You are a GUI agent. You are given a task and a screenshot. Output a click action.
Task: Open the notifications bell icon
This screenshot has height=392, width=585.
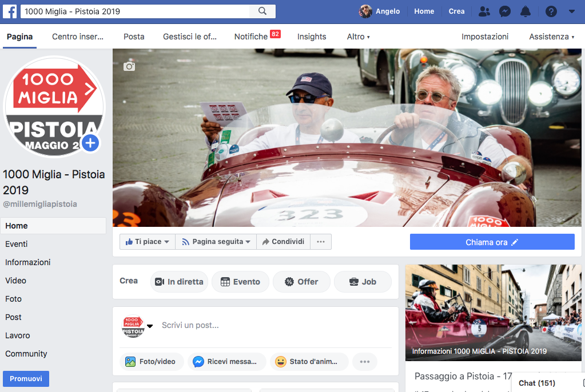(526, 11)
